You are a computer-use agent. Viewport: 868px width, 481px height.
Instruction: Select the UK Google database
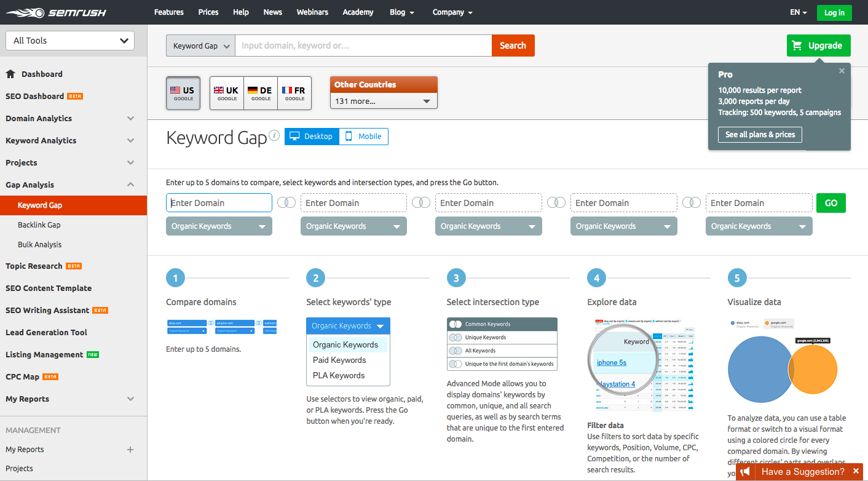[x=227, y=93]
